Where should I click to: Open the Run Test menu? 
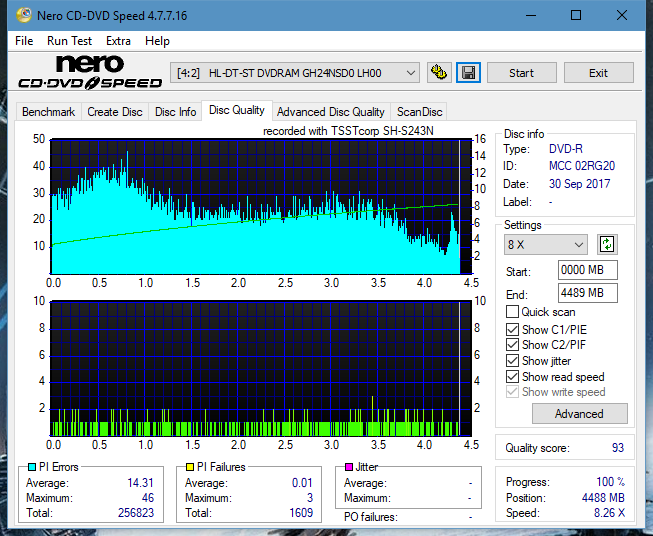click(69, 41)
